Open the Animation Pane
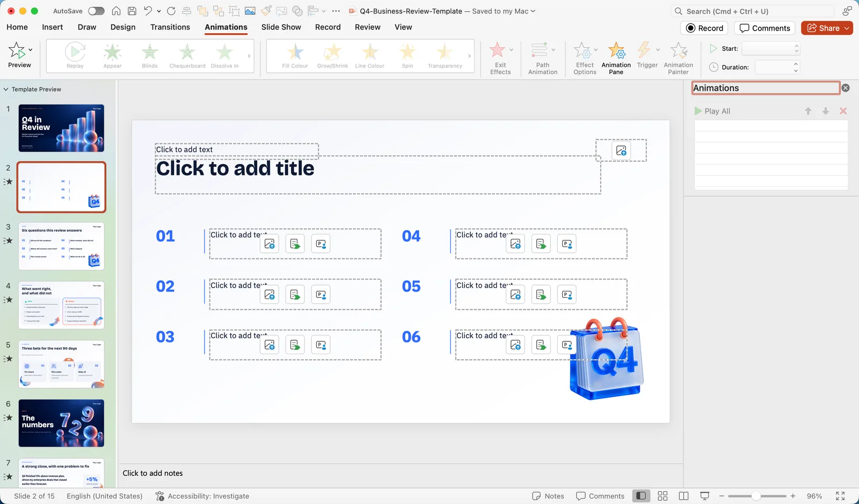The height and width of the screenshot is (504, 859). pyautogui.click(x=616, y=58)
